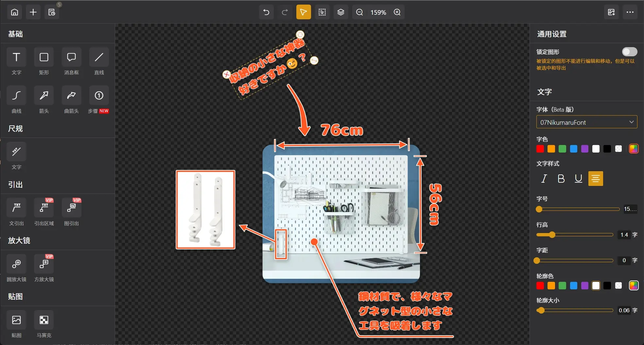Open custom color picker for 字色

point(634,149)
